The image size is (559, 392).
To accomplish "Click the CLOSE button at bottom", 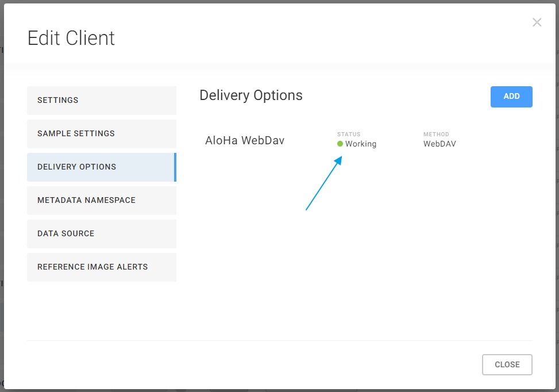I will pos(507,364).
